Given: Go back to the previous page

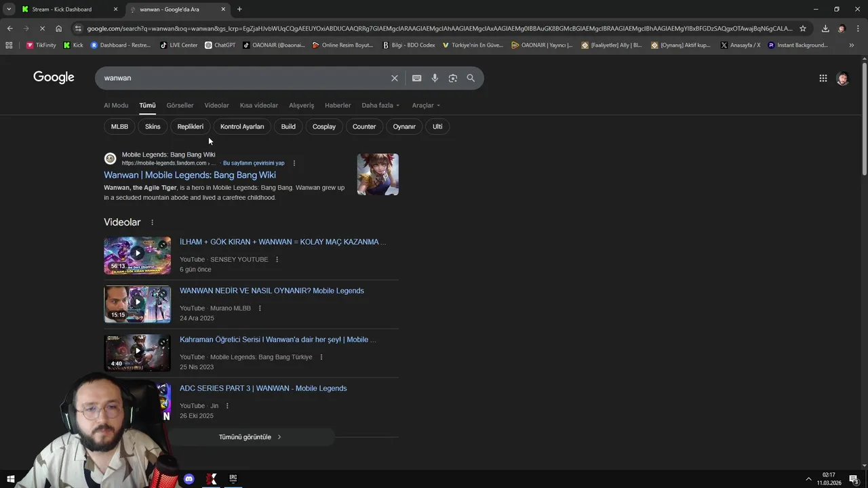Looking at the screenshot, I should pos(9,28).
